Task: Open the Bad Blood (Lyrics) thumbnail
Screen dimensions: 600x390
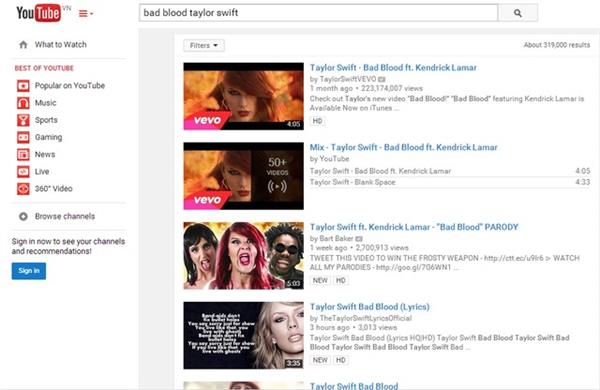Action: click(x=243, y=335)
